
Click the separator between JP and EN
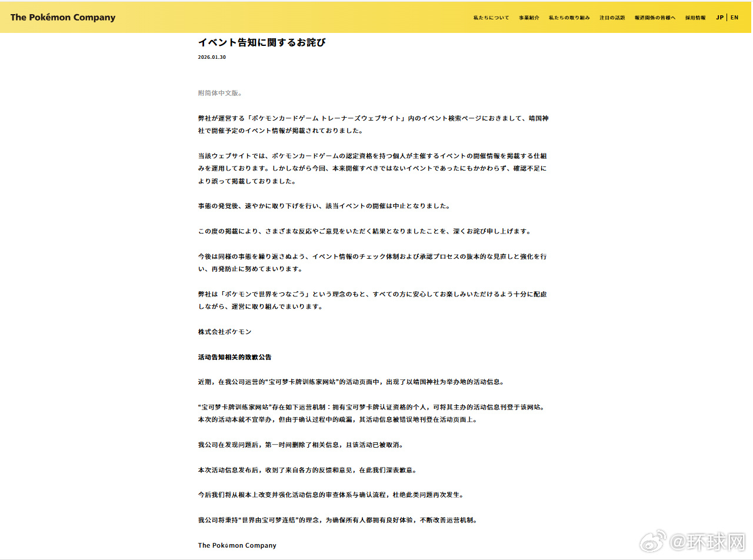coord(727,17)
